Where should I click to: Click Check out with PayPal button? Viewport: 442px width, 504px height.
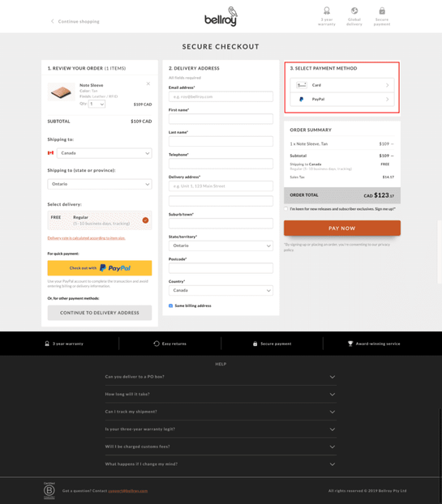(100, 268)
